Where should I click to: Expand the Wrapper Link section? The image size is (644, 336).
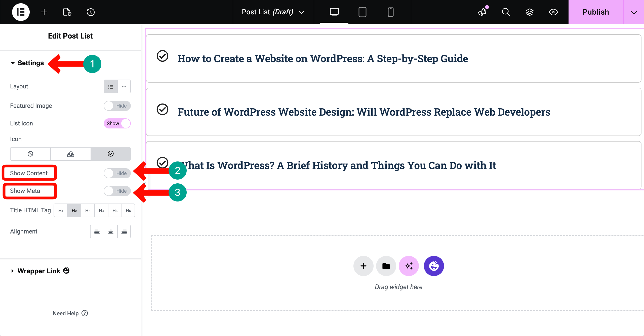pos(39,271)
